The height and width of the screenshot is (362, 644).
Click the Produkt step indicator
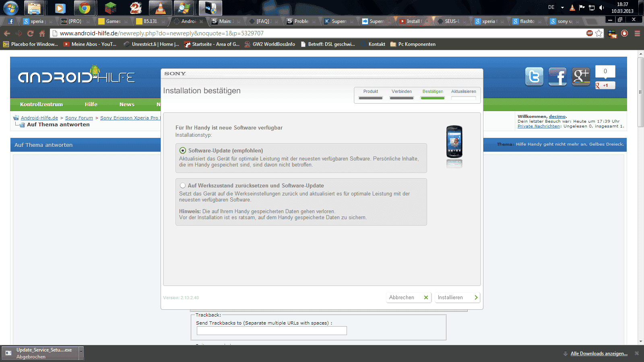pyautogui.click(x=371, y=94)
